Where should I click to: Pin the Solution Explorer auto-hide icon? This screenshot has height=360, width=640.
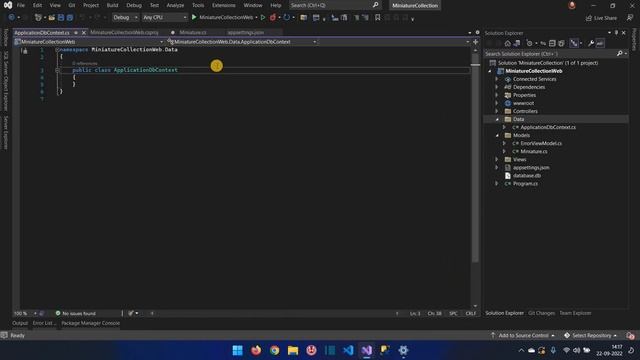tap(616, 33)
